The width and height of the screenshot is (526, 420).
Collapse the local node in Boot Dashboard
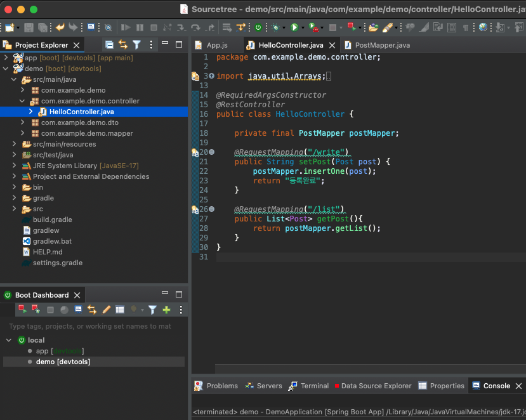[9, 340]
